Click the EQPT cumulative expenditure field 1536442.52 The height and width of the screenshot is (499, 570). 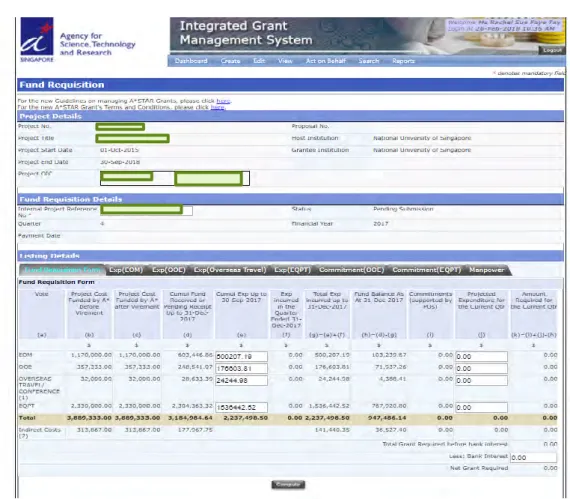(241, 407)
